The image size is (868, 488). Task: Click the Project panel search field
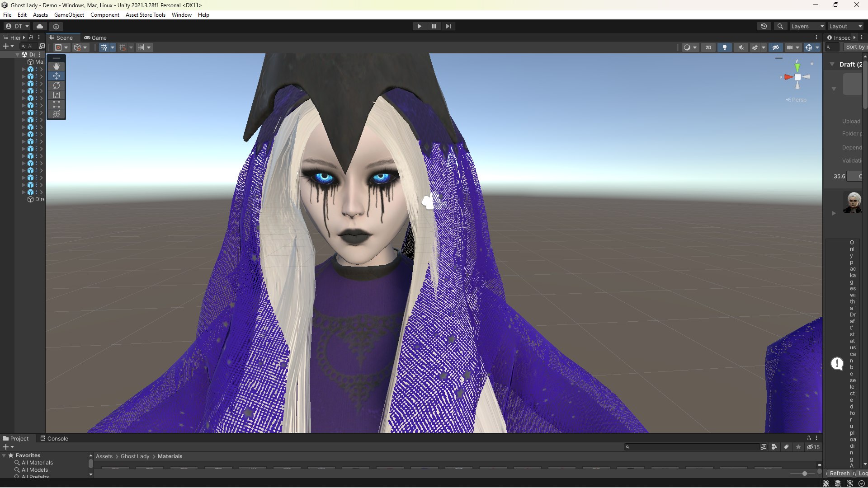692,447
